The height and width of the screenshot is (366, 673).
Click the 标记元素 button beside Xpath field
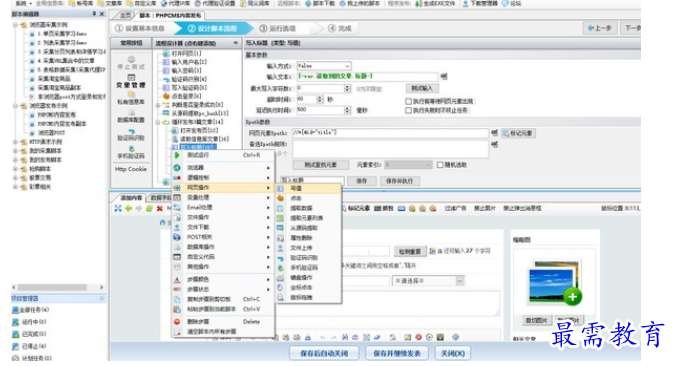[518, 133]
